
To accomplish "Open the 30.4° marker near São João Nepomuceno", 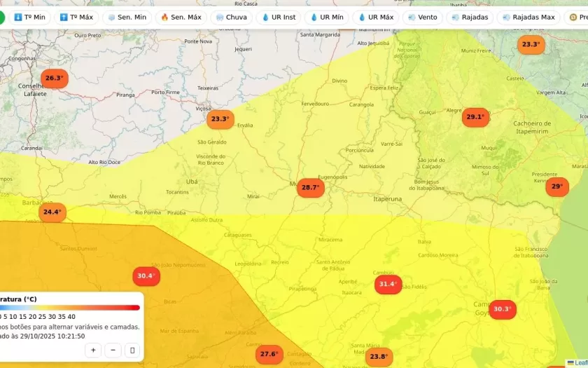I will coord(146,276).
